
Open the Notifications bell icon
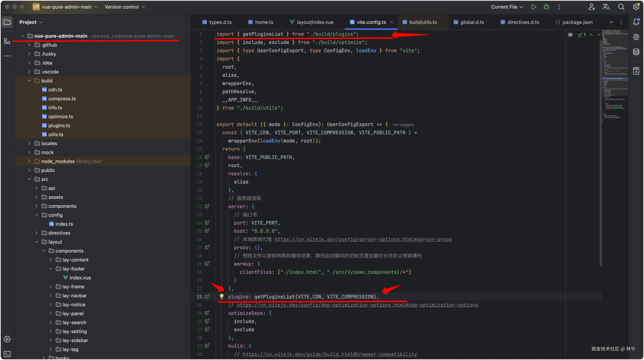tap(636, 22)
